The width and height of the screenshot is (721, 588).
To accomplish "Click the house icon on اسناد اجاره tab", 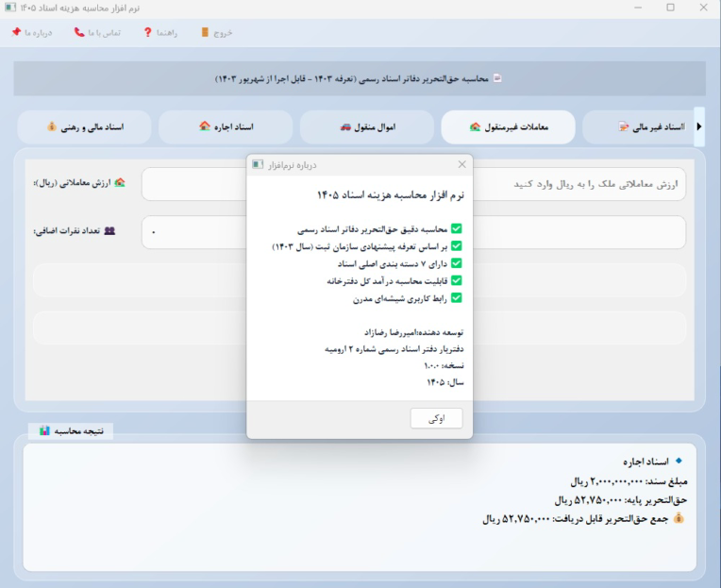I will click(205, 126).
